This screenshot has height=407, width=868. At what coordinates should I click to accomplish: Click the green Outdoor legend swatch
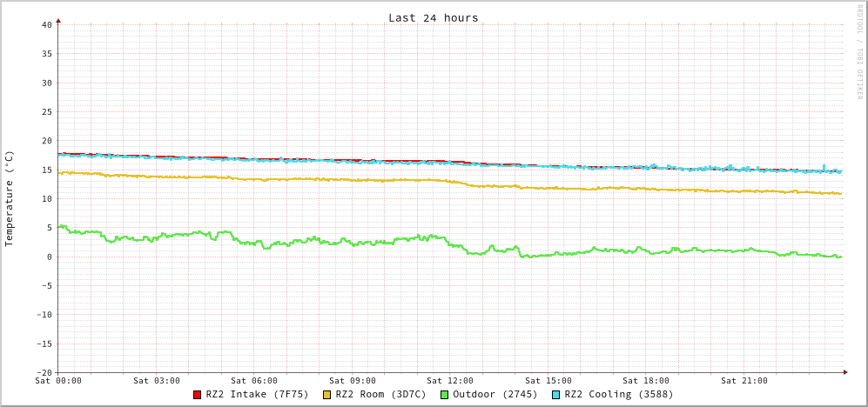pyautogui.click(x=444, y=395)
